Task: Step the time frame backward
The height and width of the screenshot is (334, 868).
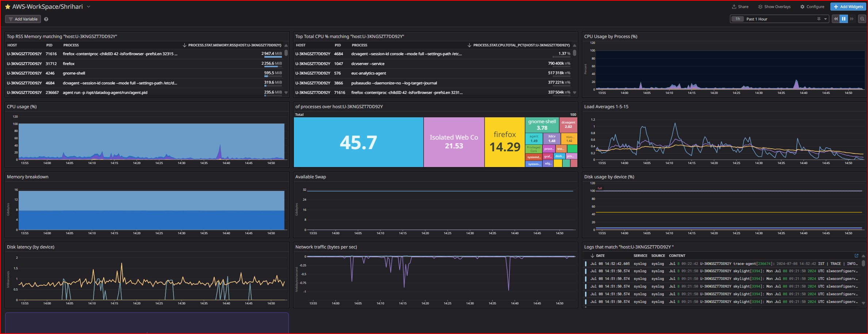Action: (x=836, y=19)
